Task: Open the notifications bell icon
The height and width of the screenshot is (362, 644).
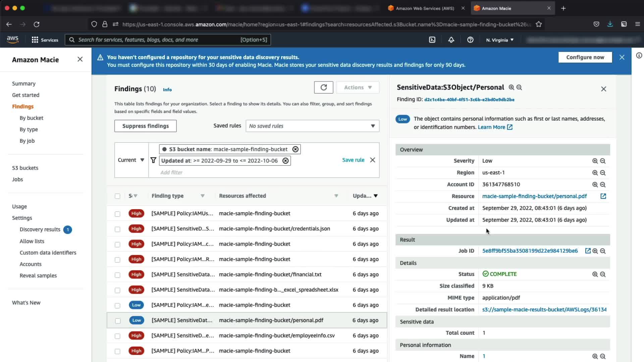Action: (451, 40)
